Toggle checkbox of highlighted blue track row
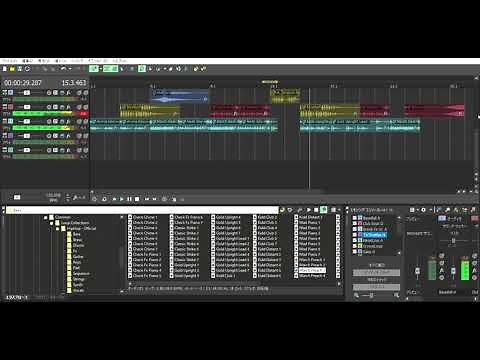The width and height of the screenshot is (480, 360). pyautogui.click(x=355, y=235)
